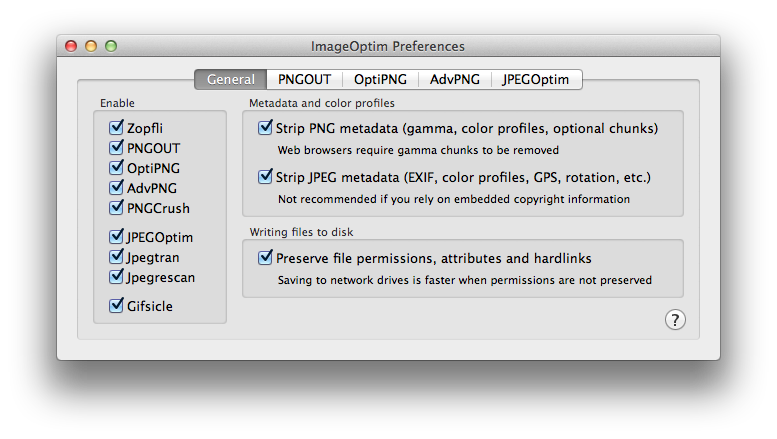Toggle the OptiPNG enable checkbox

click(x=116, y=167)
